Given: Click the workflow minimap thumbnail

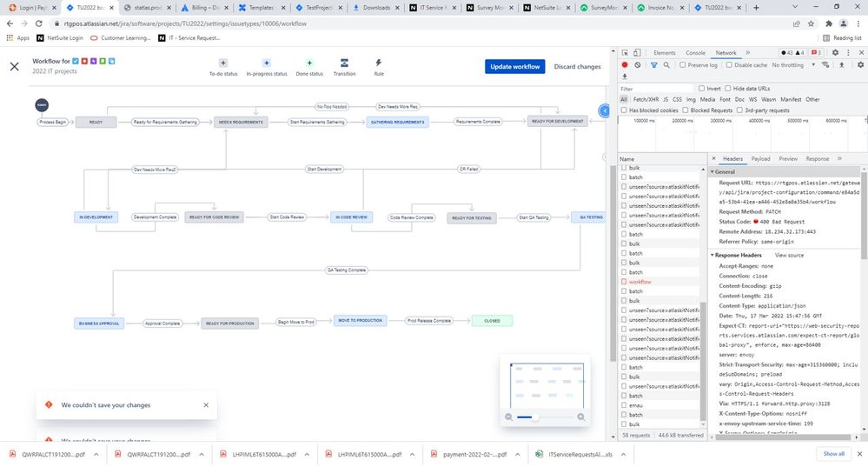Looking at the screenshot, I should coord(547,385).
